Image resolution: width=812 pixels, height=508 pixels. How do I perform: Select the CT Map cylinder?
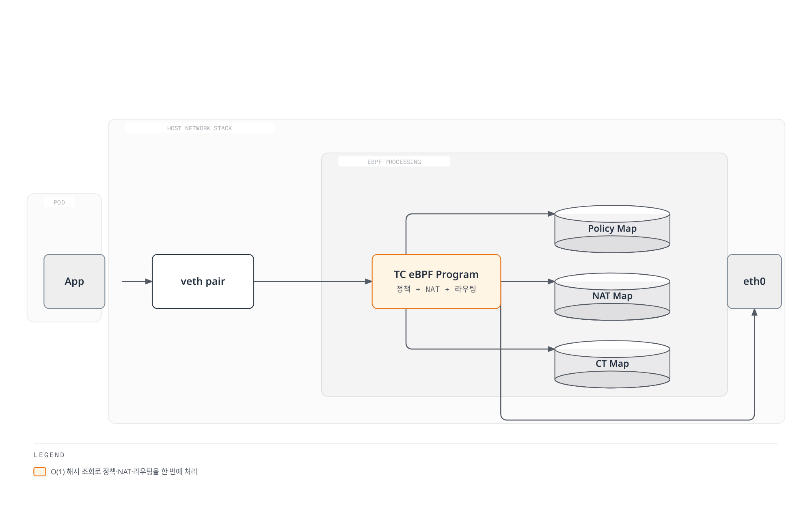[612, 364]
